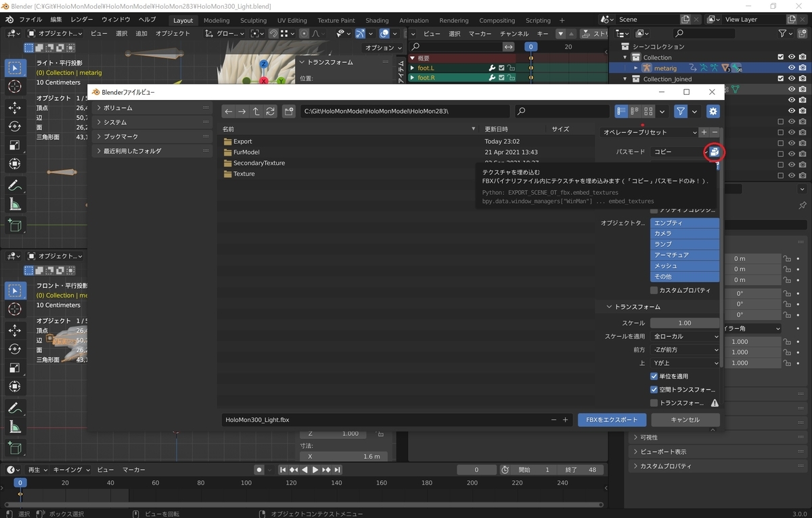
Task: Jump to the timeline end keyframe
Action: click(x=337, y=469)
